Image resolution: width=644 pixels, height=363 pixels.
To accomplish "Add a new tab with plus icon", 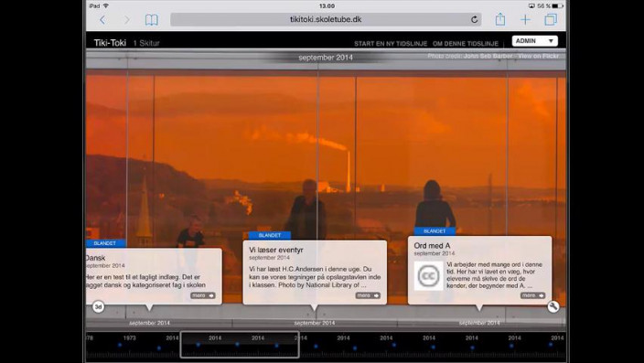I will pyautogui.click(x=525, y=20).
